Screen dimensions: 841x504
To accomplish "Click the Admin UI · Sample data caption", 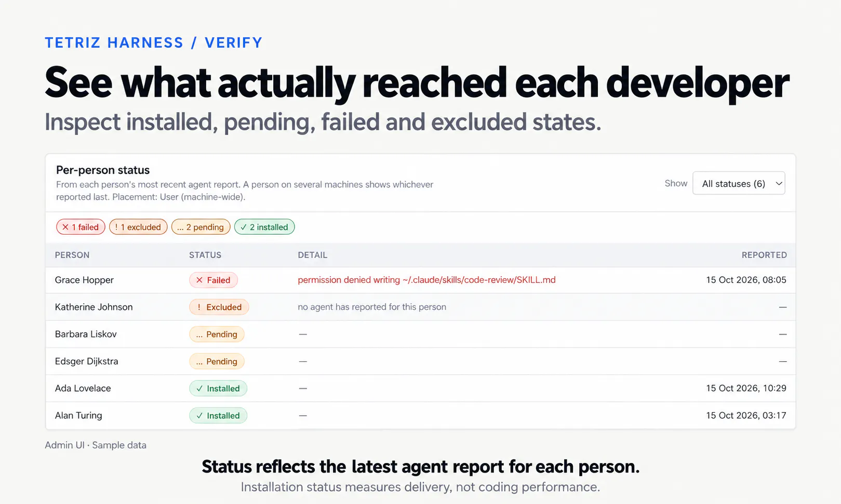I will 96,445.
